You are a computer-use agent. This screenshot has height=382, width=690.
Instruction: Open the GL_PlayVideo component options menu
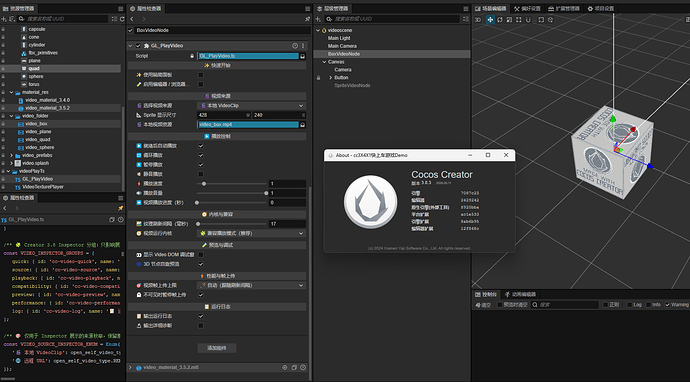point(303,46)
